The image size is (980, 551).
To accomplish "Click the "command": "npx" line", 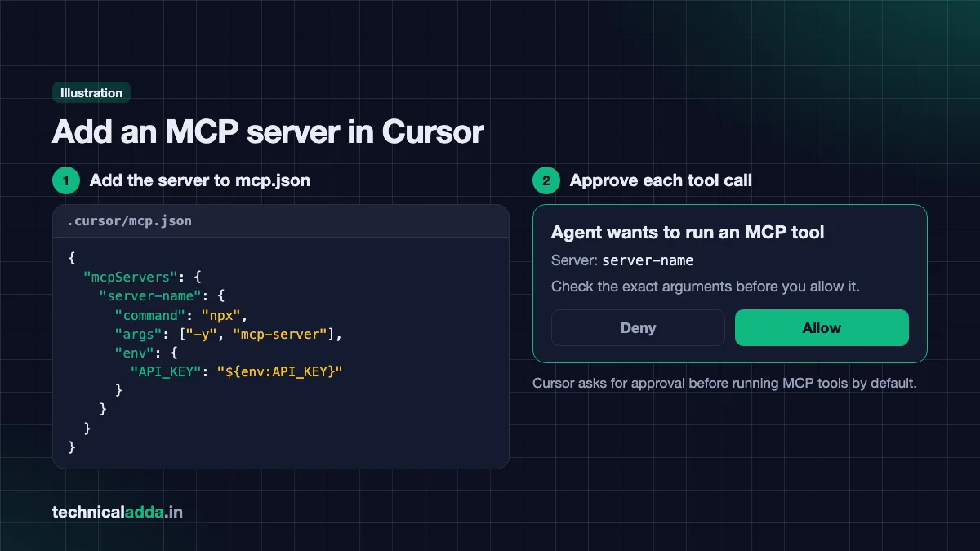I will [x=180, y=315].
